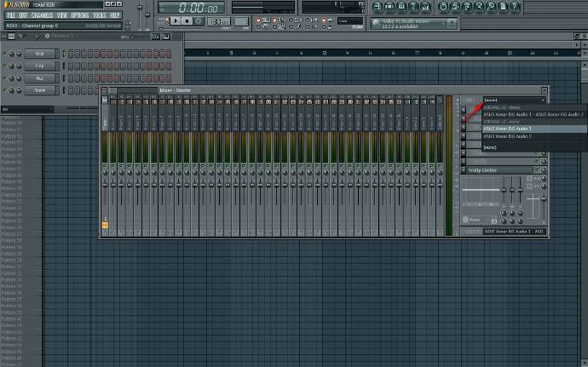
Task: Open the OPTIONS menu
Action: point(80,15)
